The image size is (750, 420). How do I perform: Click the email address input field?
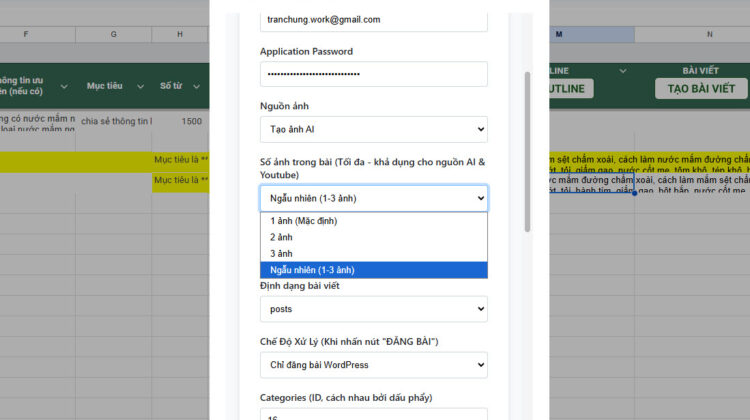point(373,19)
